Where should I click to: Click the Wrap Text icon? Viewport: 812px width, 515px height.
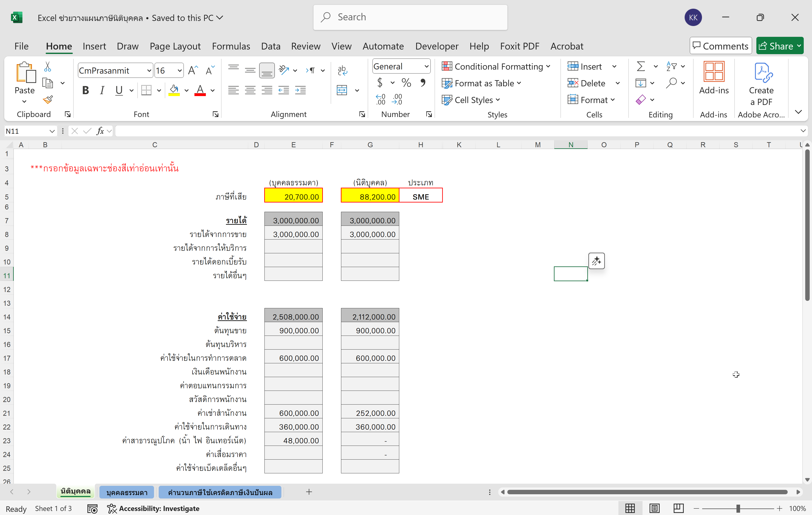(342, 70)
